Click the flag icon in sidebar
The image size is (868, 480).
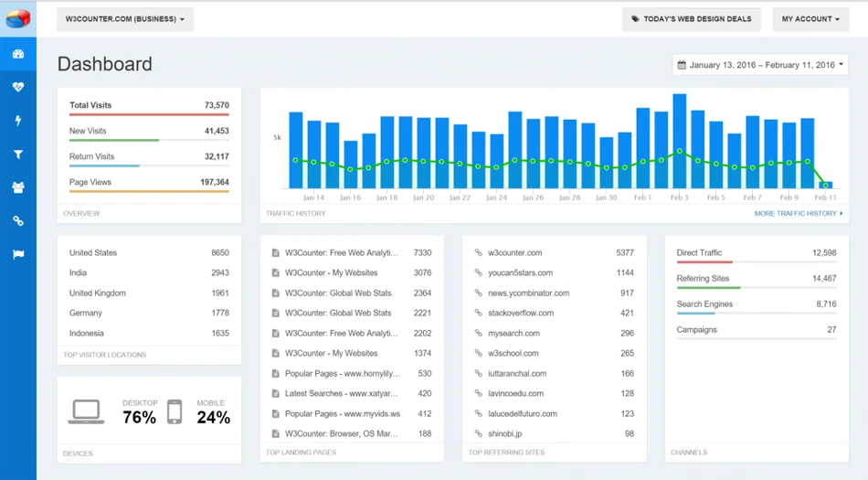click(17, 254)
